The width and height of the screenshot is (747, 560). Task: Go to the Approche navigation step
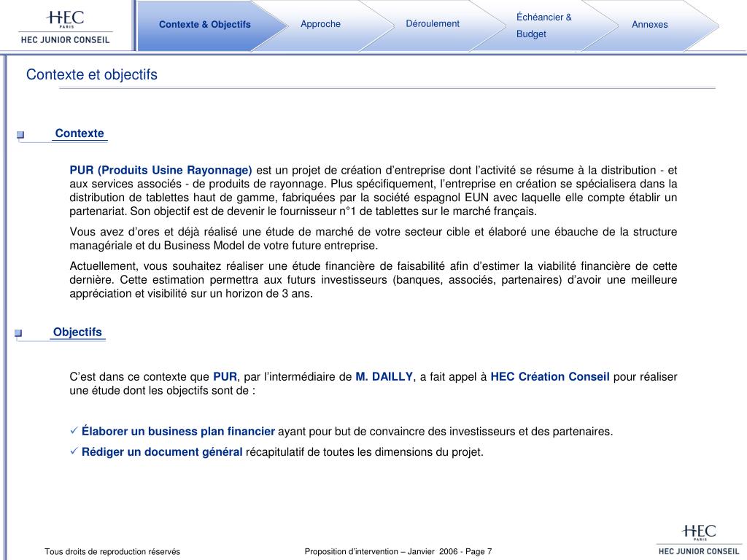(x=321, y=24)
